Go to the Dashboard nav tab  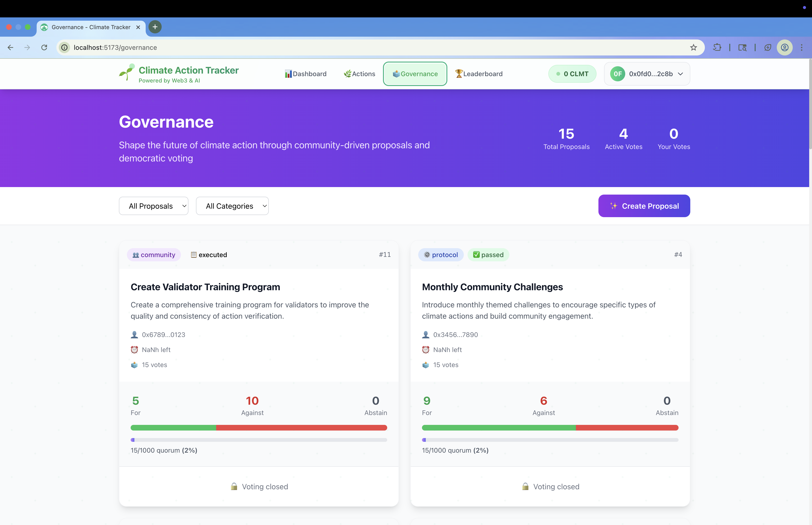[x=306, y=74]
